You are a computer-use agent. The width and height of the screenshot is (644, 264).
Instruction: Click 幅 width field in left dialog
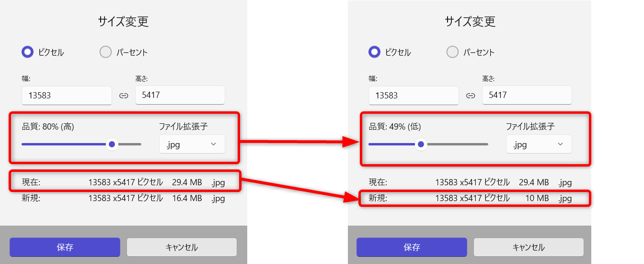coord(67,96)
